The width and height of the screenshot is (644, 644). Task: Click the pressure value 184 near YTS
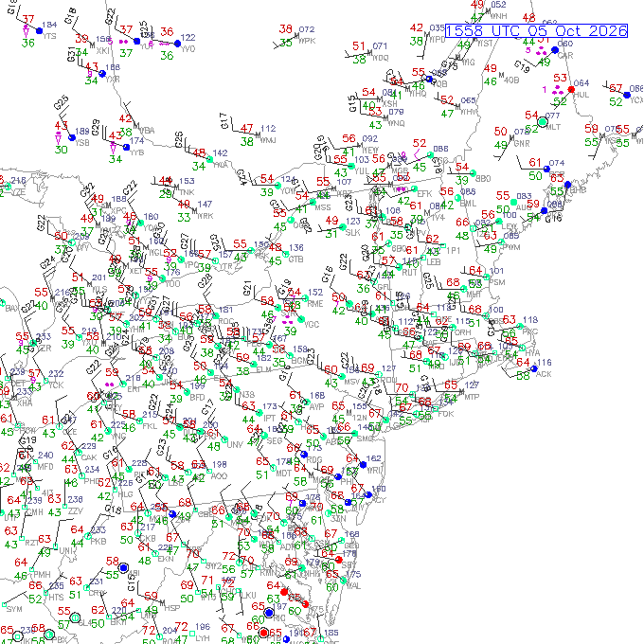(x=49, y=25)
